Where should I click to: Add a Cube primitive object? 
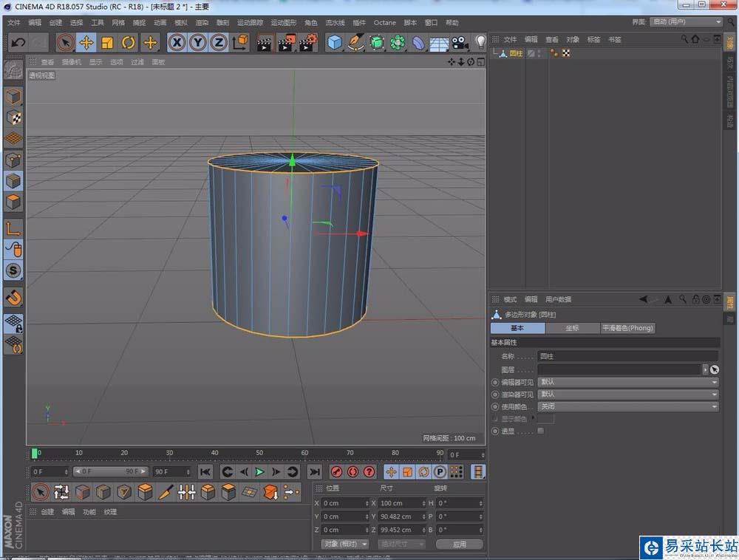coord(335,43)
